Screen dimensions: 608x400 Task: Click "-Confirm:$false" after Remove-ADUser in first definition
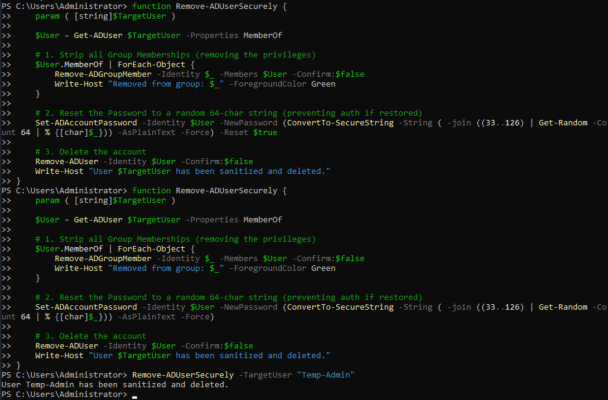pos(217,162)
